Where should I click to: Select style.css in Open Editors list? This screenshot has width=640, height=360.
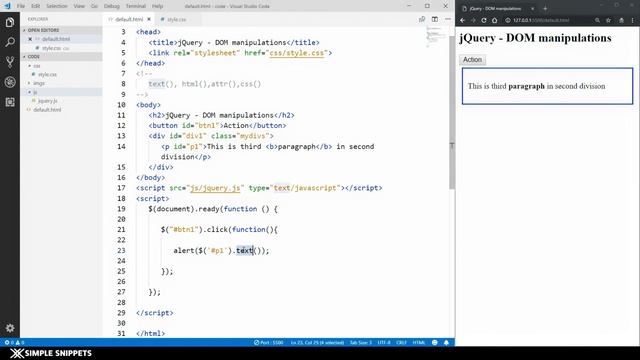(51, 48)
